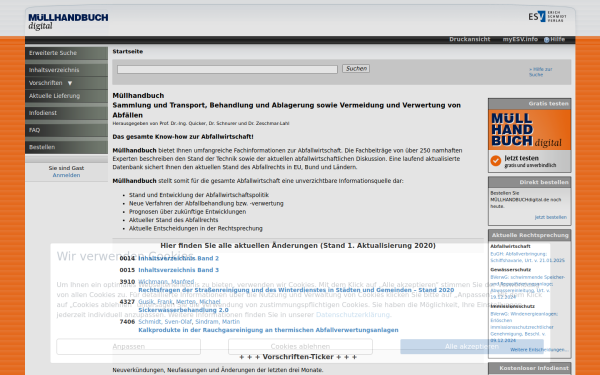Click the Müllhandbuch digital logo
This screenshot has width=600, height=375.
tap(68, 22)
